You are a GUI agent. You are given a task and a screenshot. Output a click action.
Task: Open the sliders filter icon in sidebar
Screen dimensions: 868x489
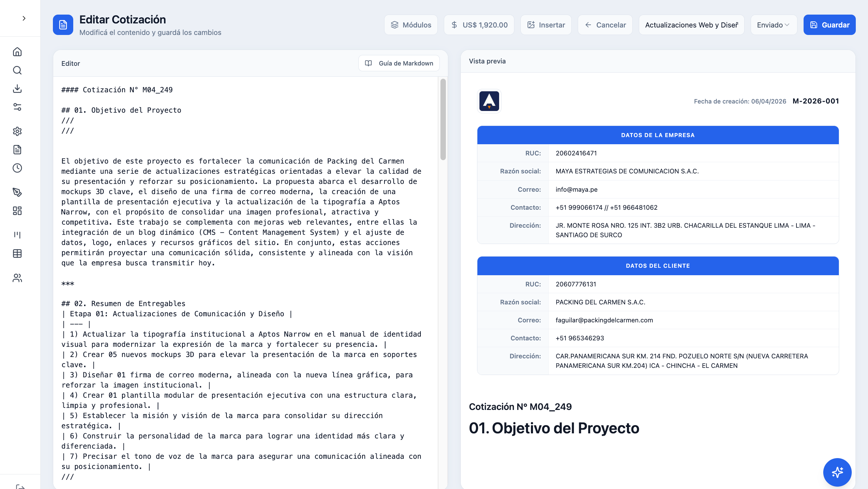[17, 107]
